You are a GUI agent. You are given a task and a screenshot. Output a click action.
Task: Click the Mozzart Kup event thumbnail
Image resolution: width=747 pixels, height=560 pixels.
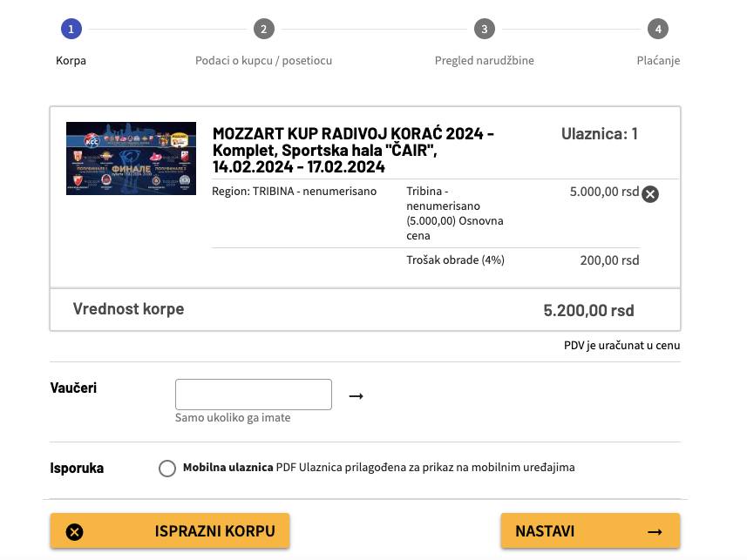[x=131, y=158]
